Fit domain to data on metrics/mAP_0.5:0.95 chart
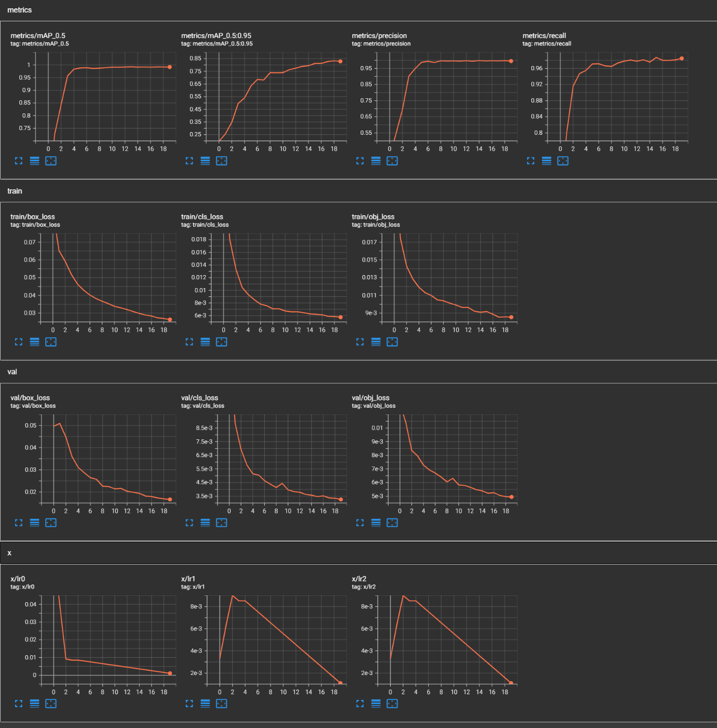This screenshot has height=728, width=717. click(x=222, y=161)
